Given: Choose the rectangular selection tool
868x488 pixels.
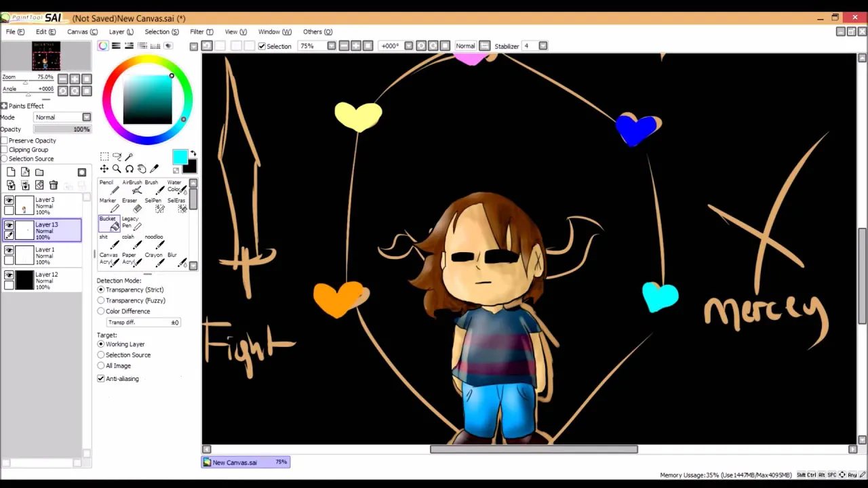Looking at the screenshot, I should [x=104, y=157].
